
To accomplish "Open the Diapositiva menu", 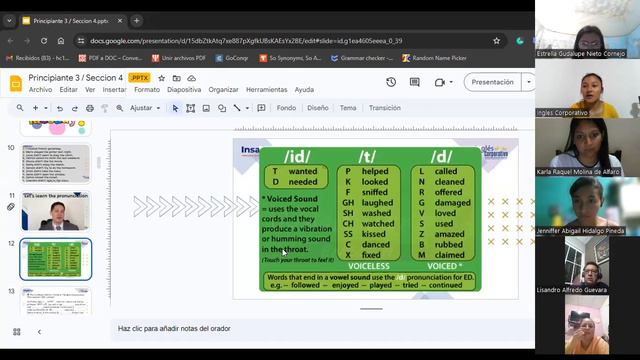I will (184, 90).
